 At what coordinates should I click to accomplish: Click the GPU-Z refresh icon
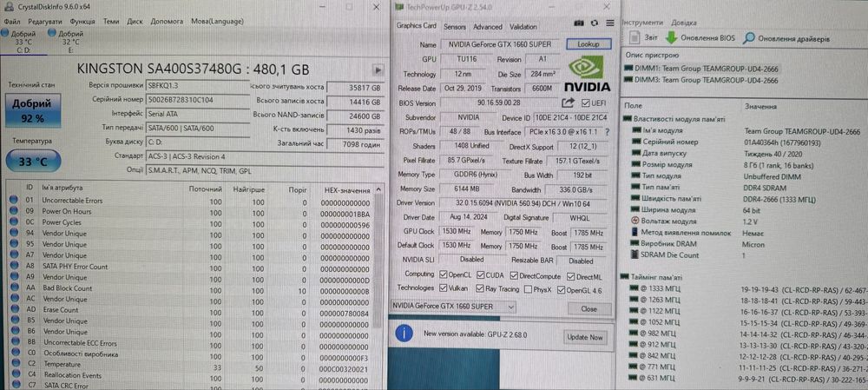click(x=595, y=23)
